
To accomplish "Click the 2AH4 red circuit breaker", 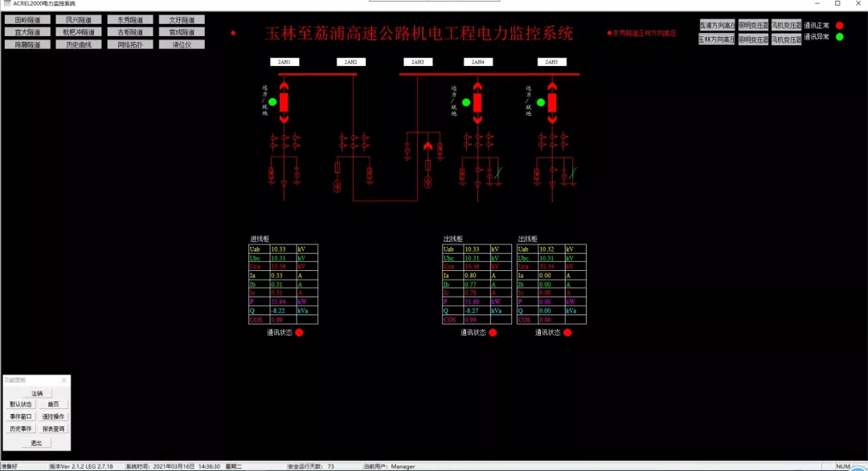I will (477, 102).
